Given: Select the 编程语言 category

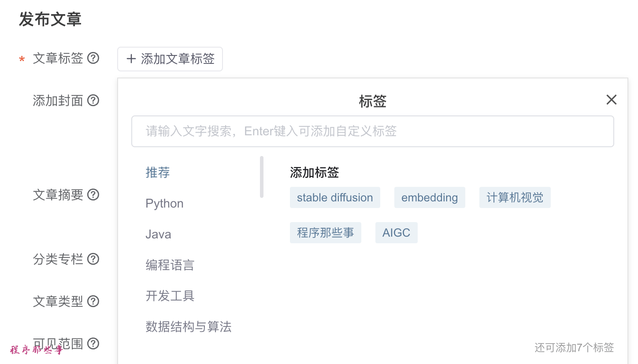Looking at the screenshot, I should [170, 265].
